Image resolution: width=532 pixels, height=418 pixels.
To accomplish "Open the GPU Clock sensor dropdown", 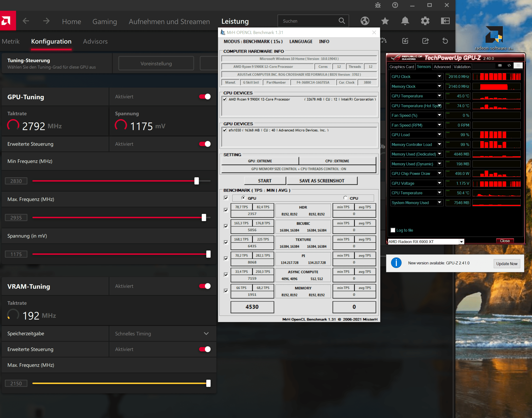I will click(x=439, y=77).
